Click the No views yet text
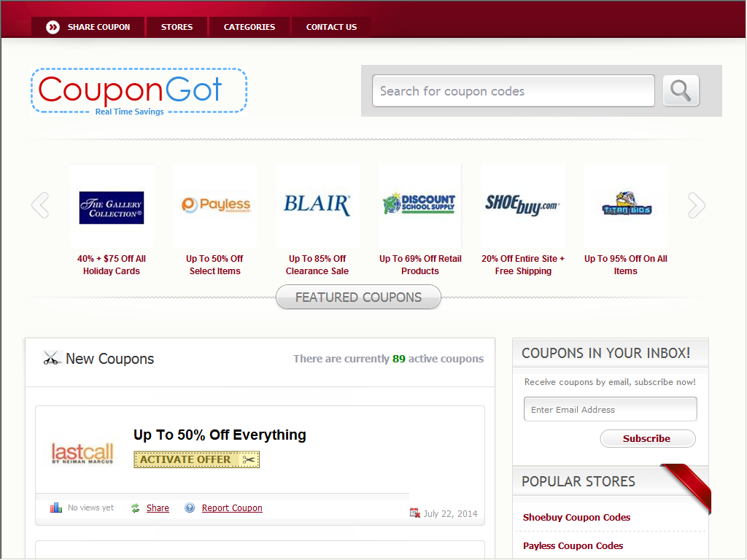Viewport: 747px width, 560px height. click(x=90, y=507)
